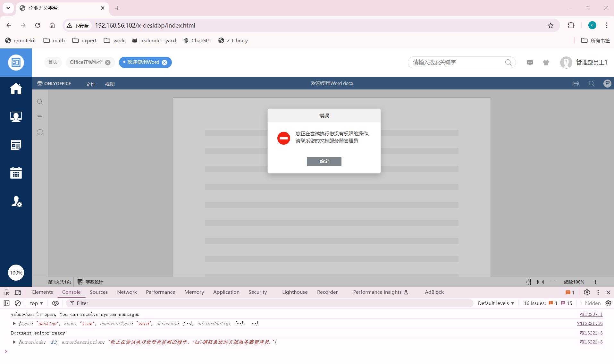This screenshot has width=614, height=364.
Task: Click the search magnifier in platform search box
Action: click(x=508, y=63)
